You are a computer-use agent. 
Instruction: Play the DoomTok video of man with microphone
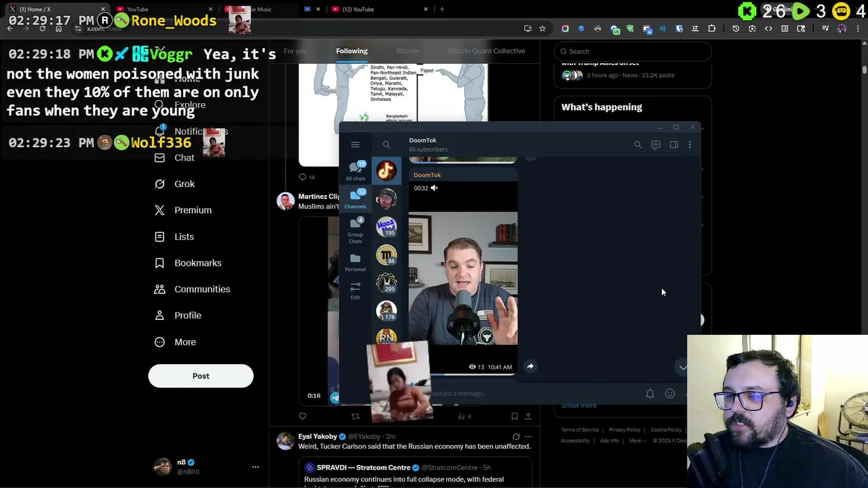pyautogui.click(x=463, y=278)
